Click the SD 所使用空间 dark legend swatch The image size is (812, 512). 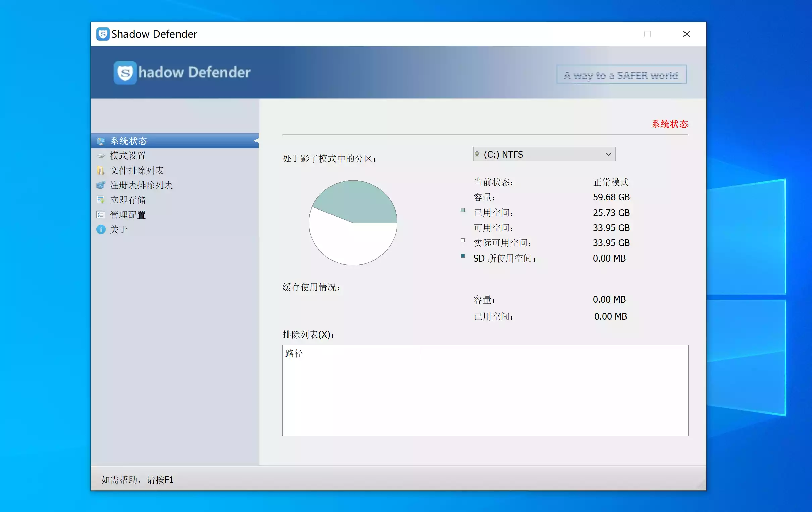(x=463, y=256)
